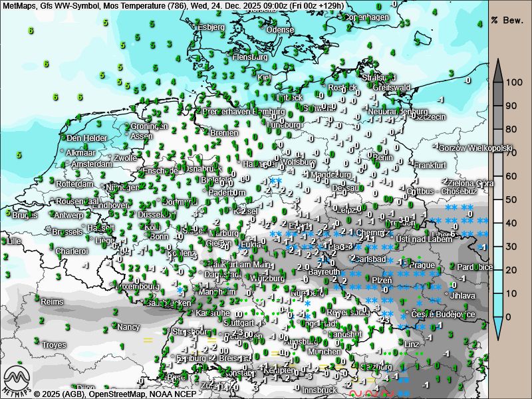
Task: Click the Gorzów Wielkopolski city label
Action: (475, 148)
